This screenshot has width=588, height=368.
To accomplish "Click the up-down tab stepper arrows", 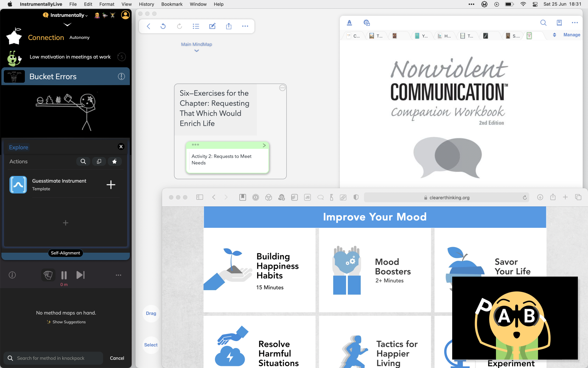I will tap(554, 35).
